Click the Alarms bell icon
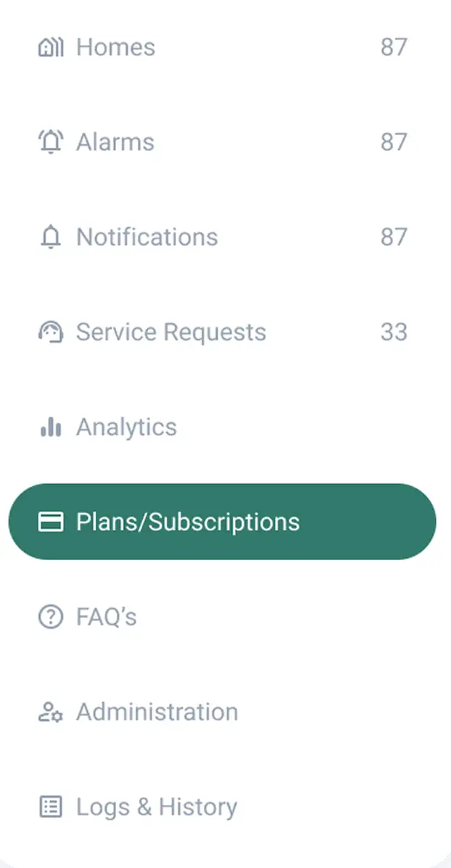The image size is (451, 868). (50, 142)
